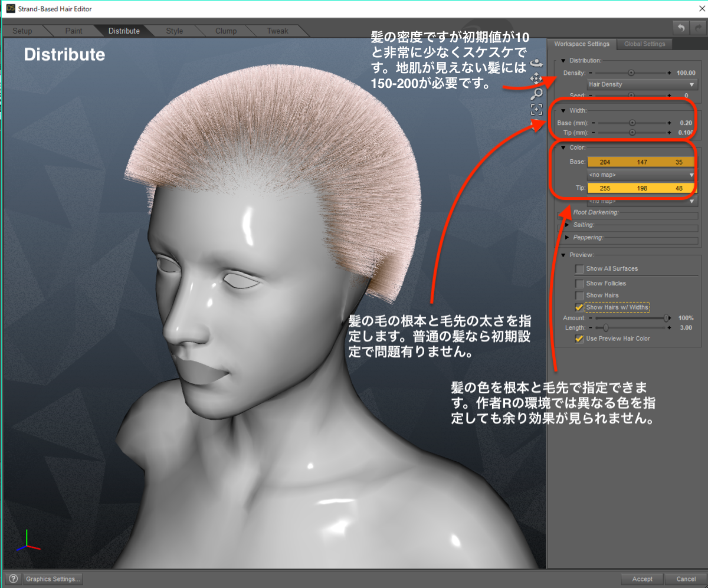Select the orbit camera icon
Image resolution: width=708 pixels, height=588 pixels.
(x=536, y=62)
